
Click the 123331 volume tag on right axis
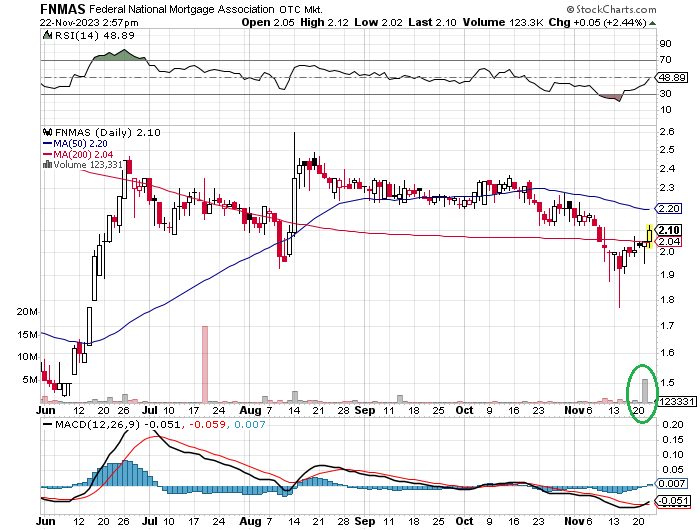coord(676,401)
